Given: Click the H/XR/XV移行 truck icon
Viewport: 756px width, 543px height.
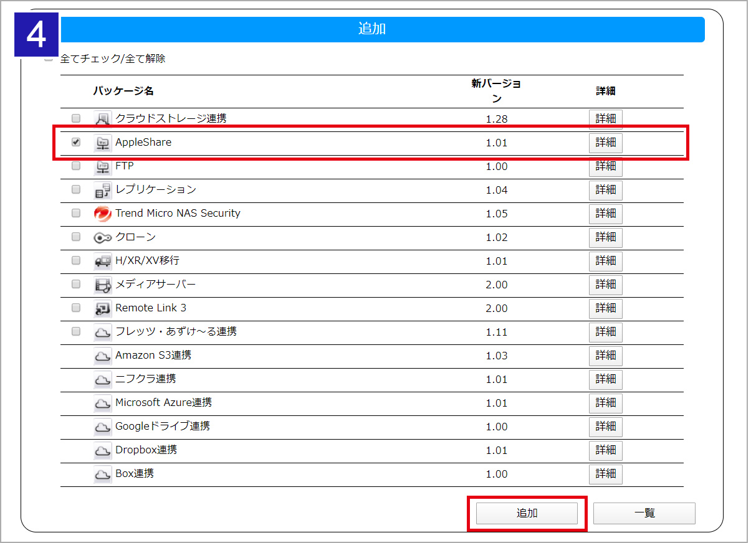Looking at the screenshot, I should point(102,261).
